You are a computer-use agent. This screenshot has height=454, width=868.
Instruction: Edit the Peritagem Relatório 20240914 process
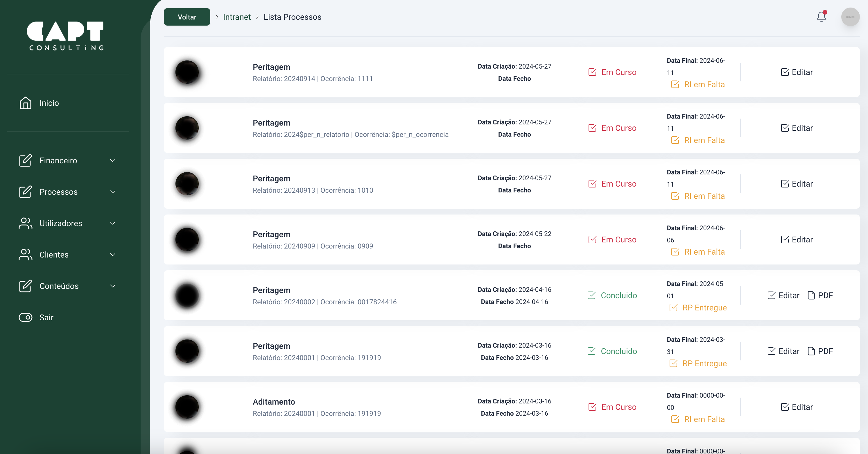[x=797, y=72]
